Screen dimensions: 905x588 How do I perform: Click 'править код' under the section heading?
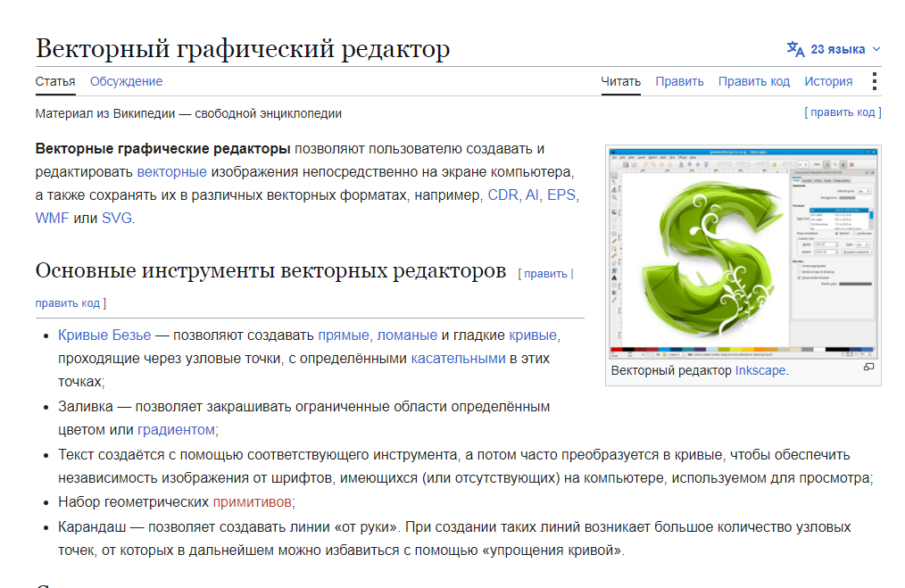[68, 303]
